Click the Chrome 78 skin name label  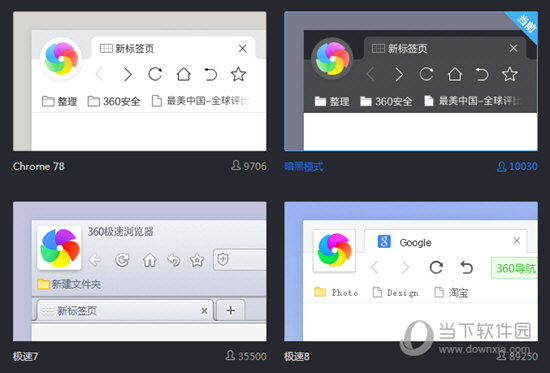click(x=39, y=166)
